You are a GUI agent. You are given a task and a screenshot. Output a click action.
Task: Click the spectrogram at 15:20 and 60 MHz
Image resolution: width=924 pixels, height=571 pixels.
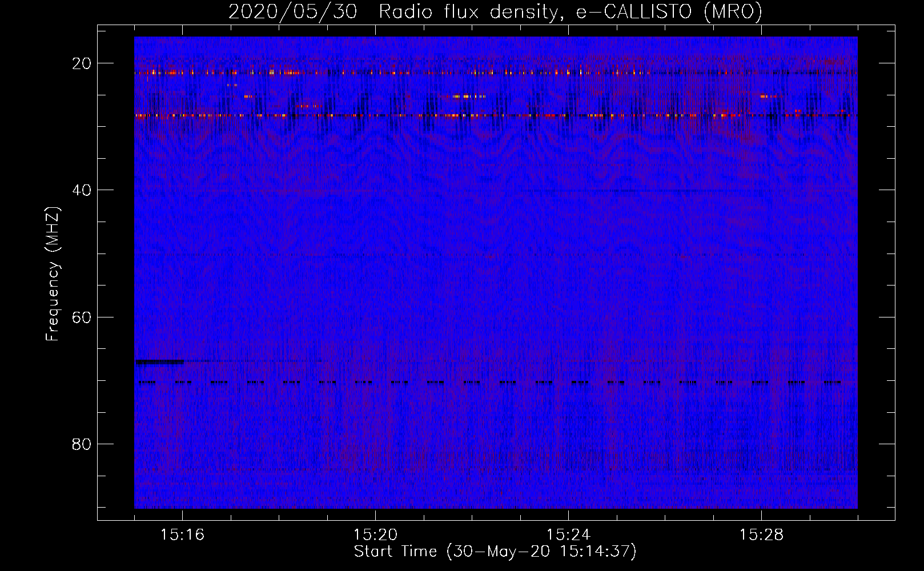pyautogui.click(x=375, y=317)
